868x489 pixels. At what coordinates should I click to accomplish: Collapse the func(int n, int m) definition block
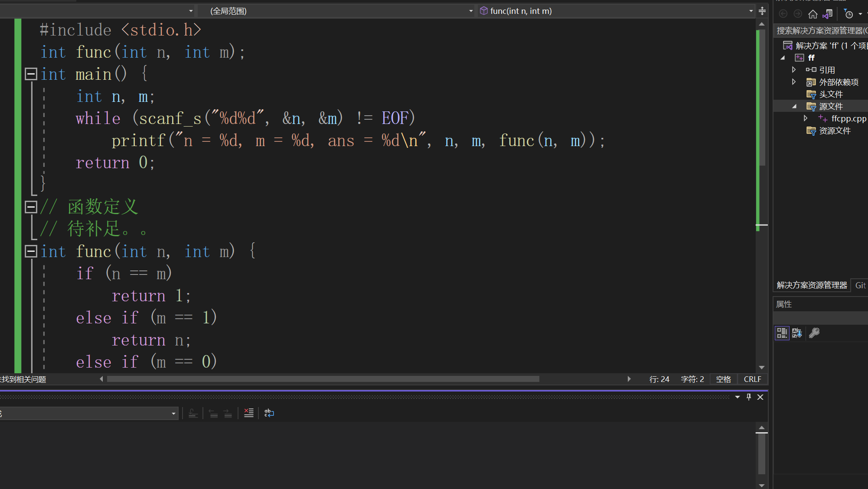point(30,251)
